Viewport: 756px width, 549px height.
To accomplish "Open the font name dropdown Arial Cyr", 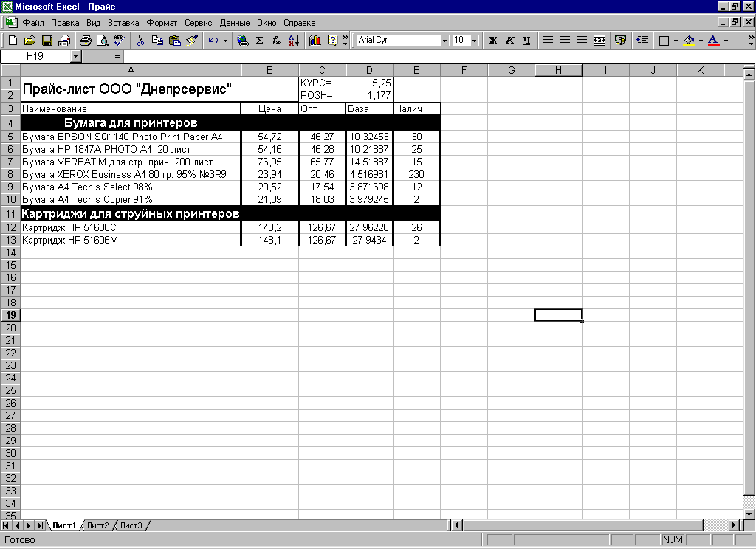I will (444, 41).
